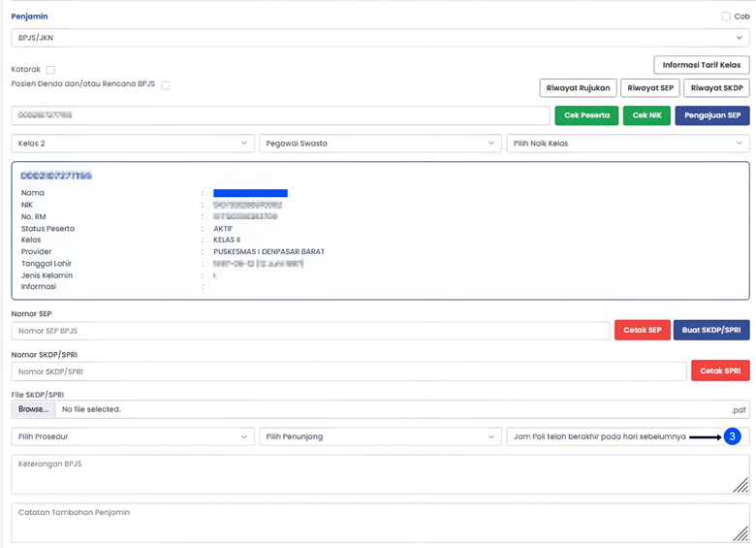Open the Pilih Penunjang dropdown
This screenshot has height=548, width=756.
380,437
